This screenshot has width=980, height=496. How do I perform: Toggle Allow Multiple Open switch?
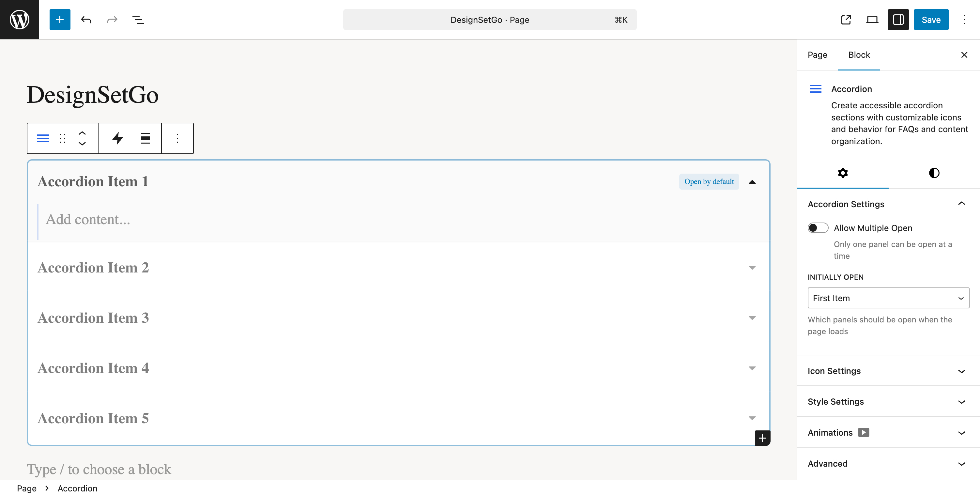click(818, 228)
